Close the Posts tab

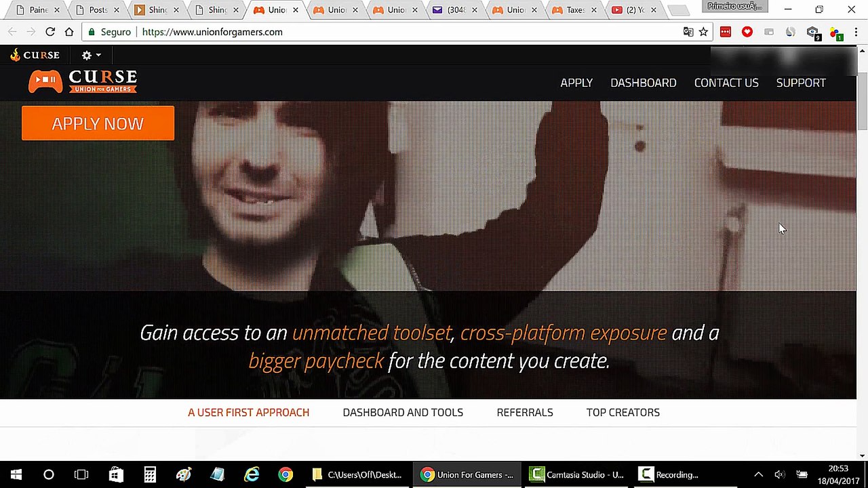pyautogui.click(x=117, y=10)
